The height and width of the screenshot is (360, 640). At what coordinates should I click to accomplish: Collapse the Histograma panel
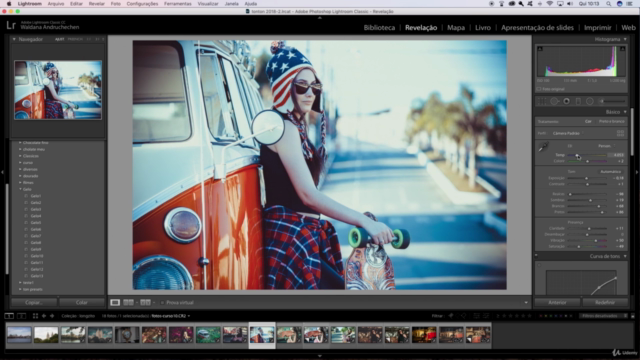click(x=625, y=39)
